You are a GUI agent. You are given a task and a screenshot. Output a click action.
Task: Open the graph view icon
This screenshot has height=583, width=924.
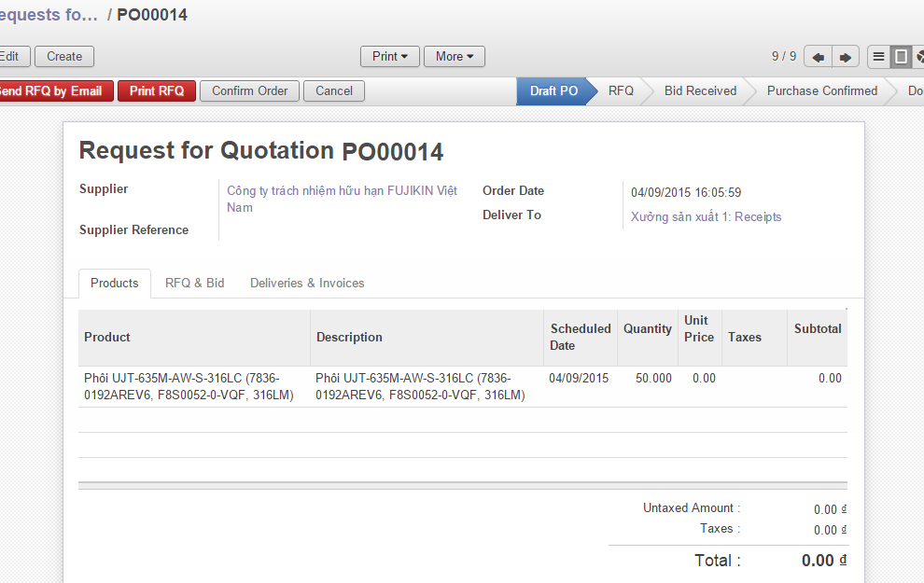[918, 57]
